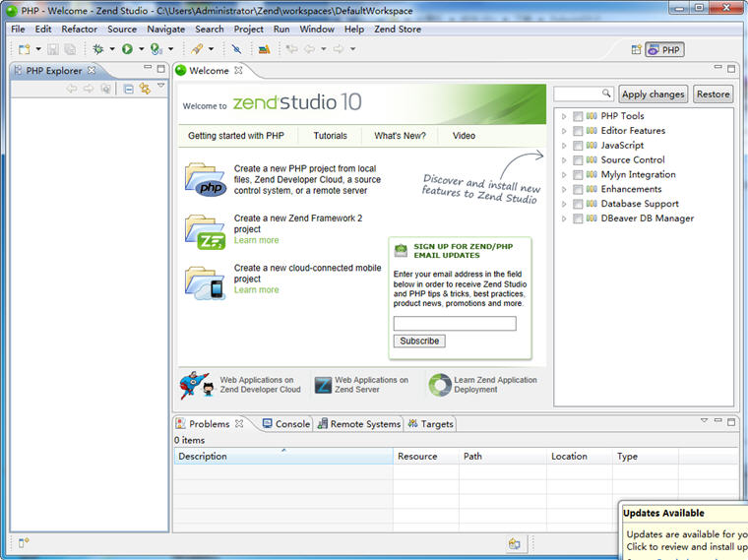
Task: Click the green Run icon
Action: pos(127,49)
